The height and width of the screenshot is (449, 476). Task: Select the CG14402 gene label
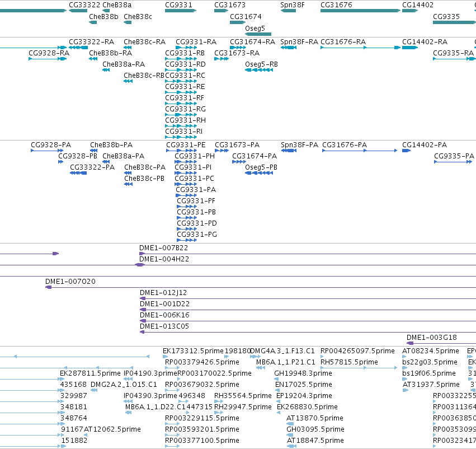click(x=418, y=5)
